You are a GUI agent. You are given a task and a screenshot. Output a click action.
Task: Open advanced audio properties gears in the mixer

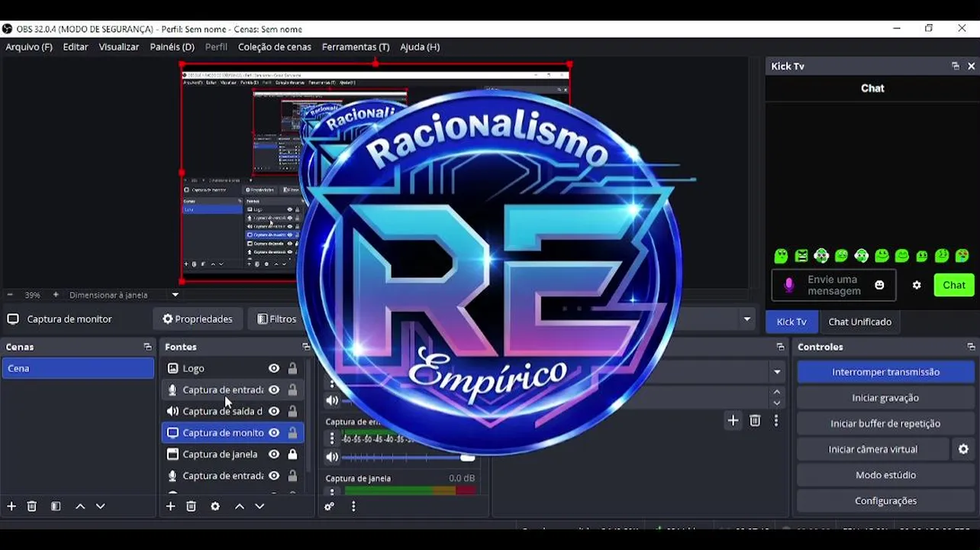(x=329, y=506)
